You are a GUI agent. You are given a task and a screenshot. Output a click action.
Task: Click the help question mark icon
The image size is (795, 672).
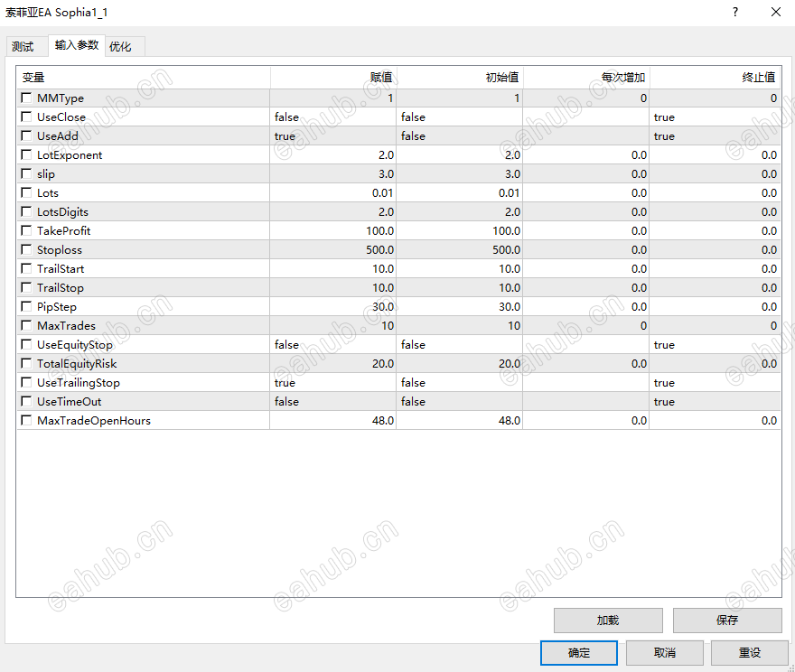pyautogui.click(x=735, y=12)
